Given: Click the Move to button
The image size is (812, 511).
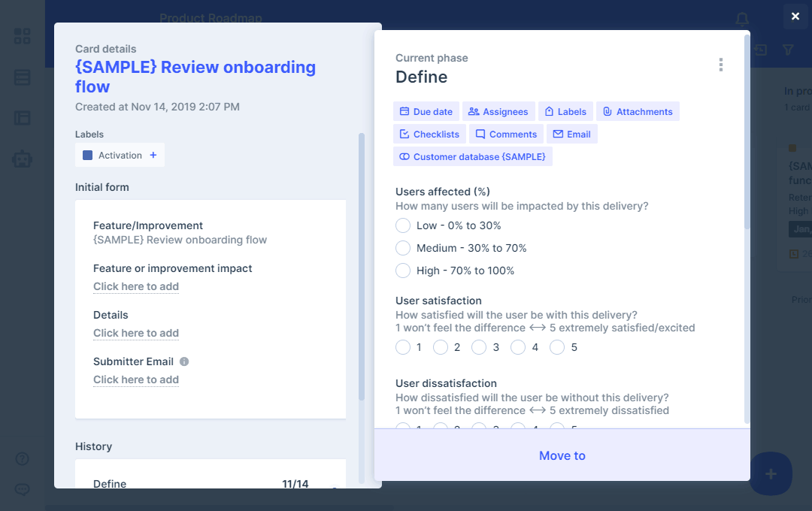Looking at the screenshot, I should (562, 455).
